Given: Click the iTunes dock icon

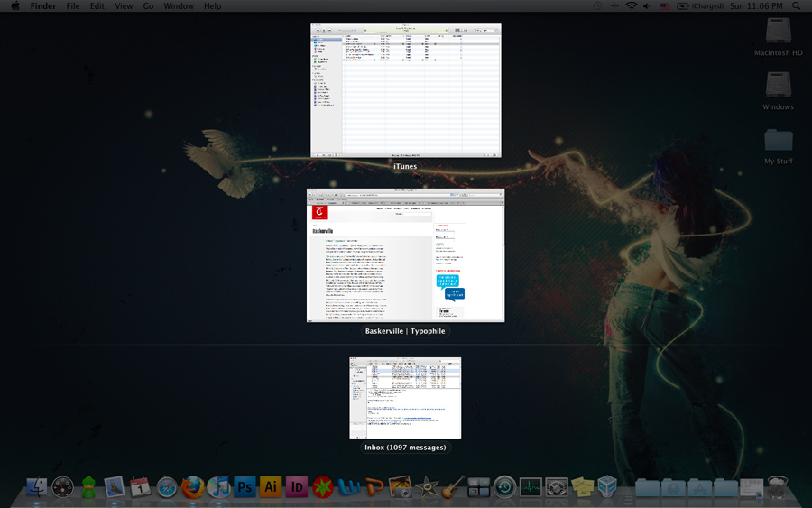Looking at the screenshot, I should click(218, 487).
